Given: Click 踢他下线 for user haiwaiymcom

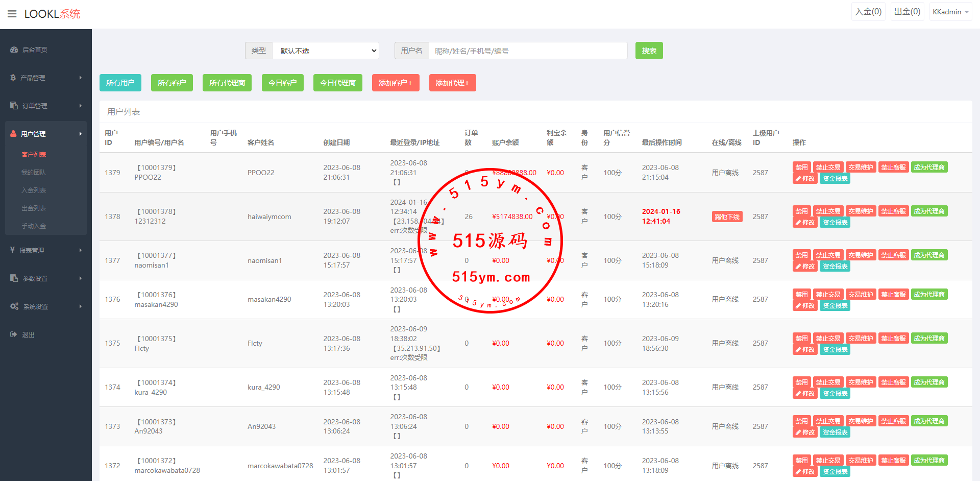Looking at the screenshot, I should pos(727,217).
